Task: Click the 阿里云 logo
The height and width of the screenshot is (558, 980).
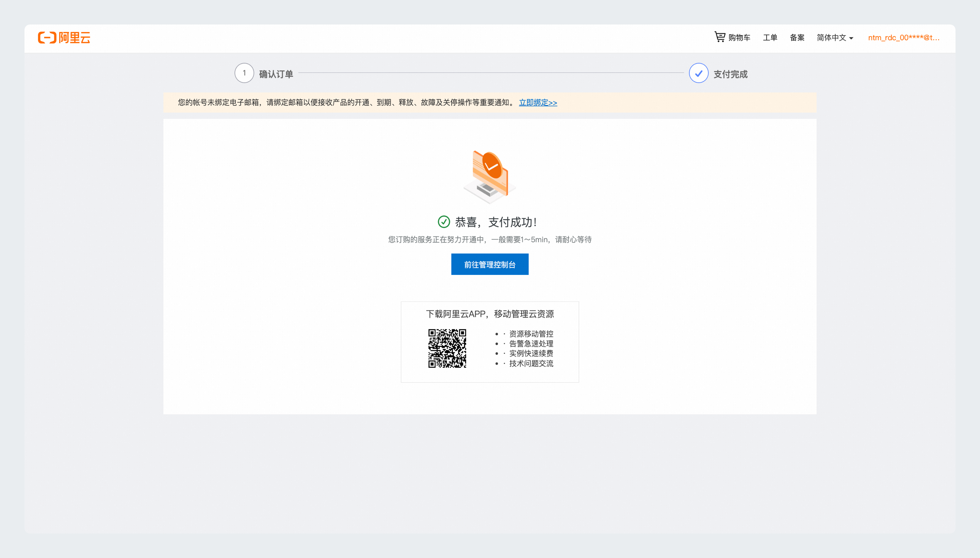Action: 64,37
